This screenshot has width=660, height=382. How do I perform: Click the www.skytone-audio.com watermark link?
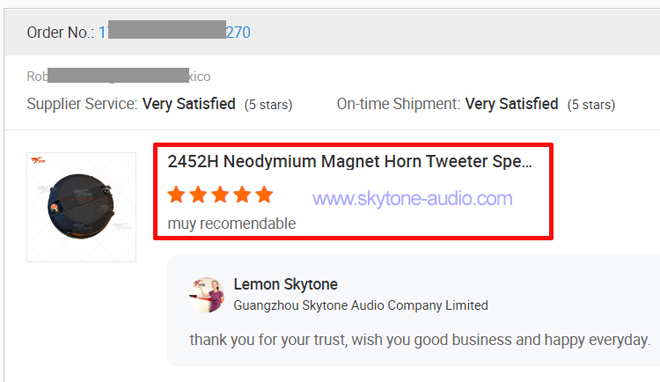pos(412,199)
